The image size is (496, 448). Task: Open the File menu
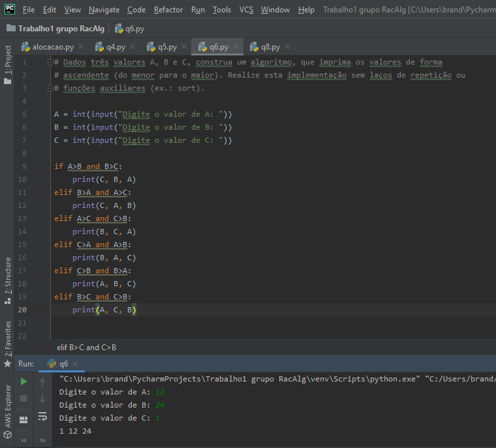click(x=29, y=10)
